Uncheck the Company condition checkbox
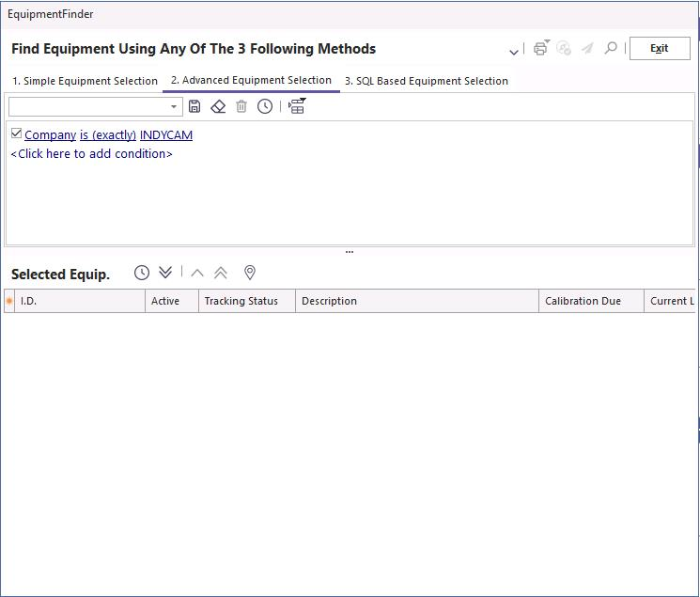 pyautogui.click(x=16, y=134)
